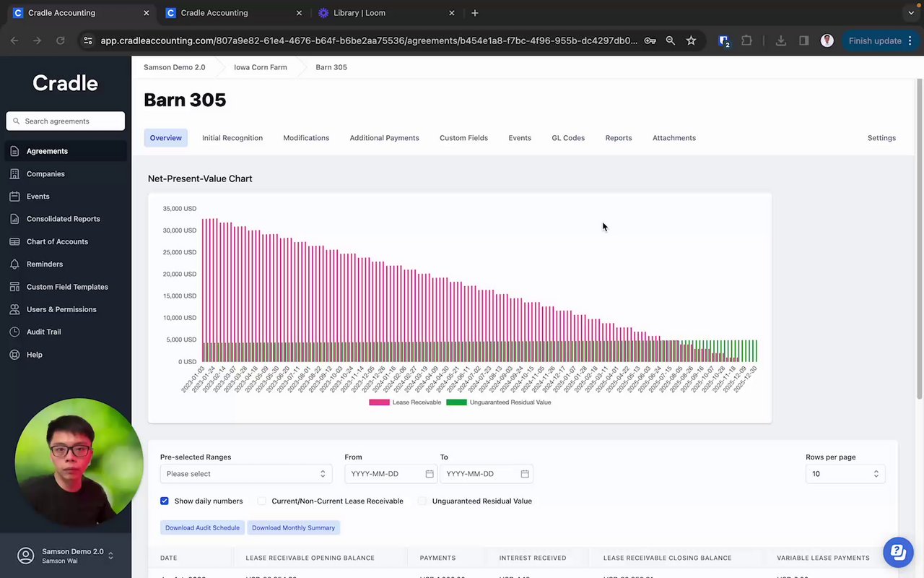Viewport: 924px width, 578px height.
Task: Click Download Monthly Summary button
Action: 293,528
